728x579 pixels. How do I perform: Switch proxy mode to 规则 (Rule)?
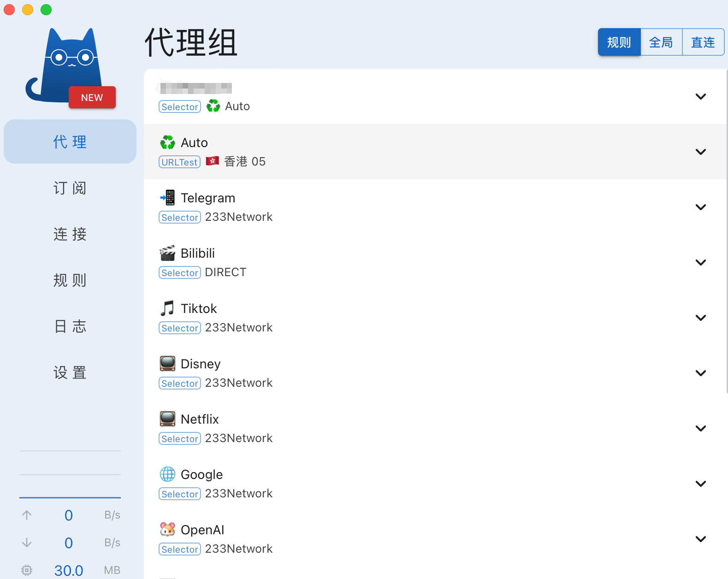tap(619, 42)
